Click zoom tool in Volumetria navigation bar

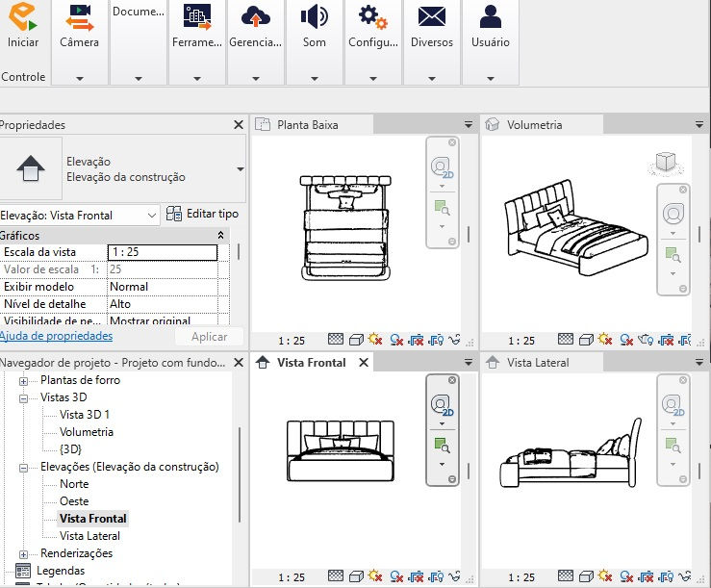[673, 254]
